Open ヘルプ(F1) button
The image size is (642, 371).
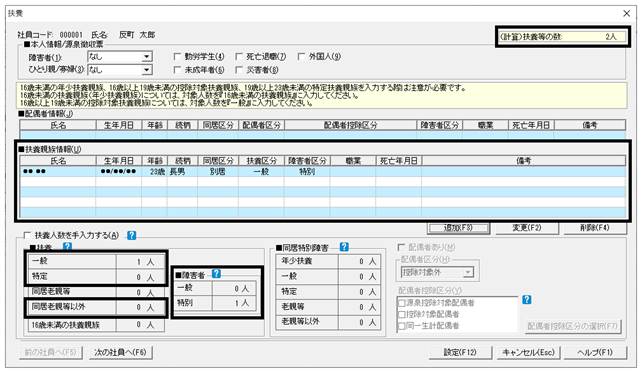(595, 352)
